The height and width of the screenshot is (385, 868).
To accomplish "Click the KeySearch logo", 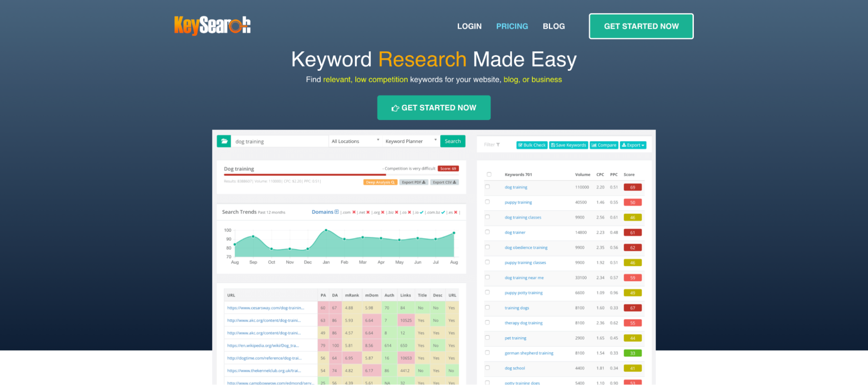I will click(x=212, y=26).
